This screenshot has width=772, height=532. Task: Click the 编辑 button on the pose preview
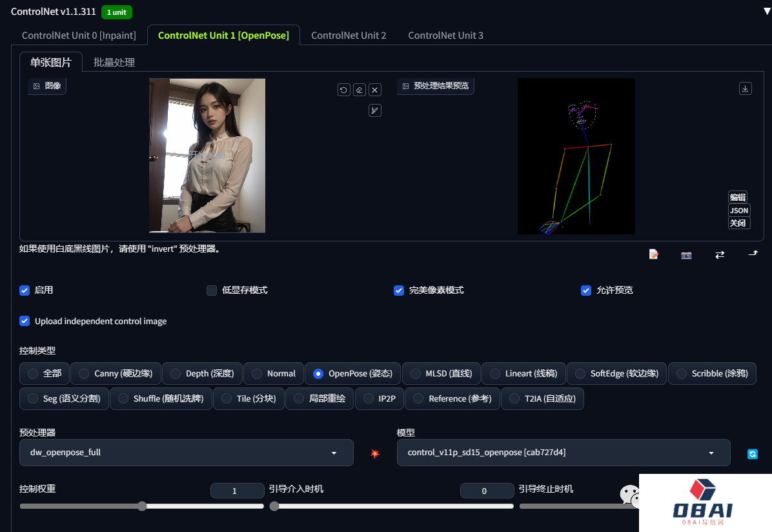[738, 198]
